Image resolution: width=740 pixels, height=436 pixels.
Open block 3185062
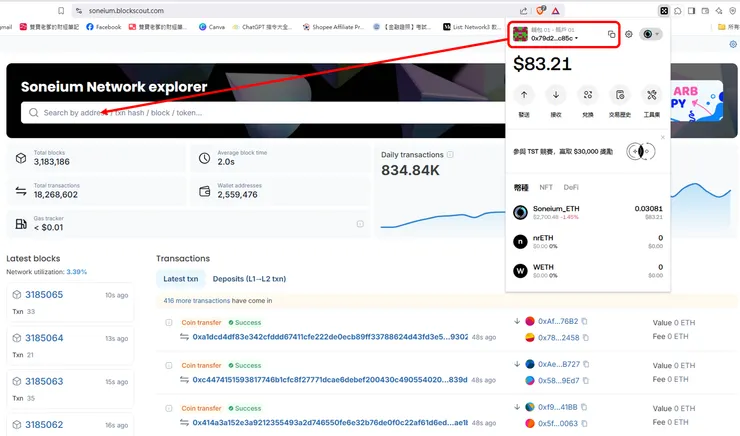(x=44, y=425)
